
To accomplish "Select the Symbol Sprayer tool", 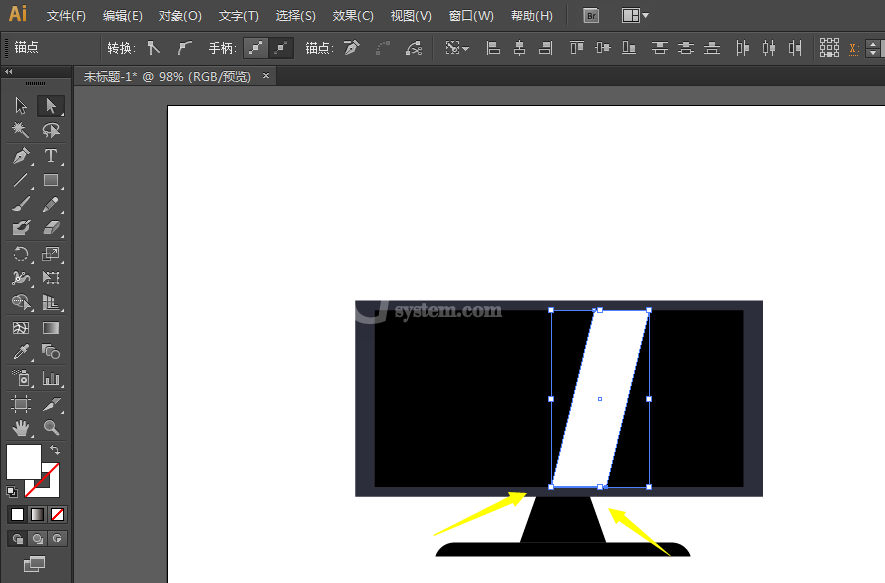I will [21, 378].
